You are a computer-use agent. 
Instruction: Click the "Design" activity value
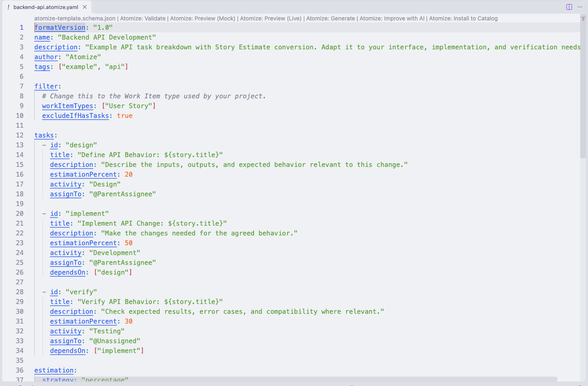[105, 184]
